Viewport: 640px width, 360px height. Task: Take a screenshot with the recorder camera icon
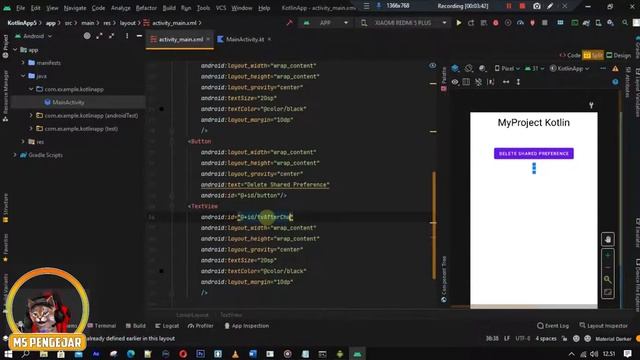[x=537, y=6]
